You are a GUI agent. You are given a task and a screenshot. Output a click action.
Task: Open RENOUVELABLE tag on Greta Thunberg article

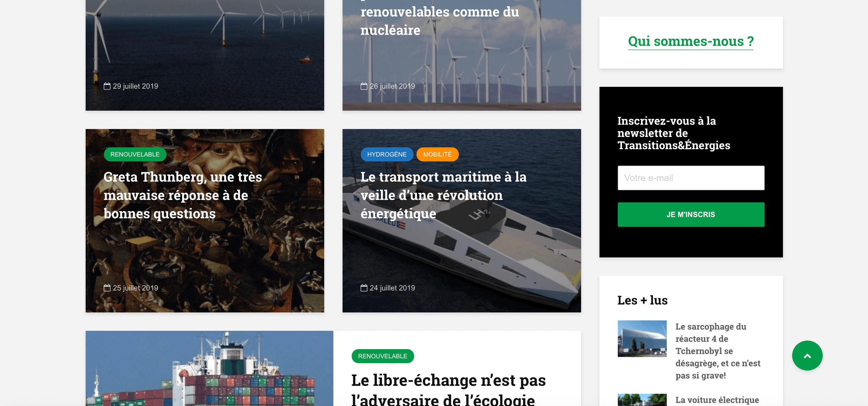pos(135,154)
